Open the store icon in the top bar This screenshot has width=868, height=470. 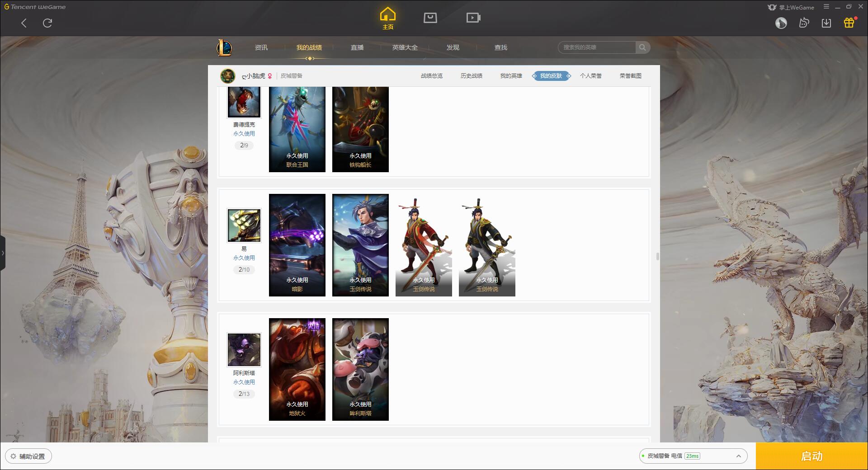click(430, 18)
